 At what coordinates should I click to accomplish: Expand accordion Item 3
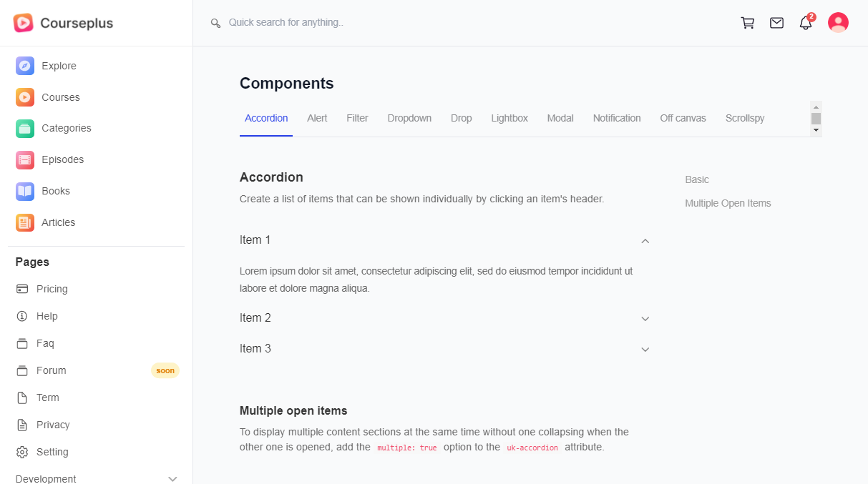tap(645, 350)
